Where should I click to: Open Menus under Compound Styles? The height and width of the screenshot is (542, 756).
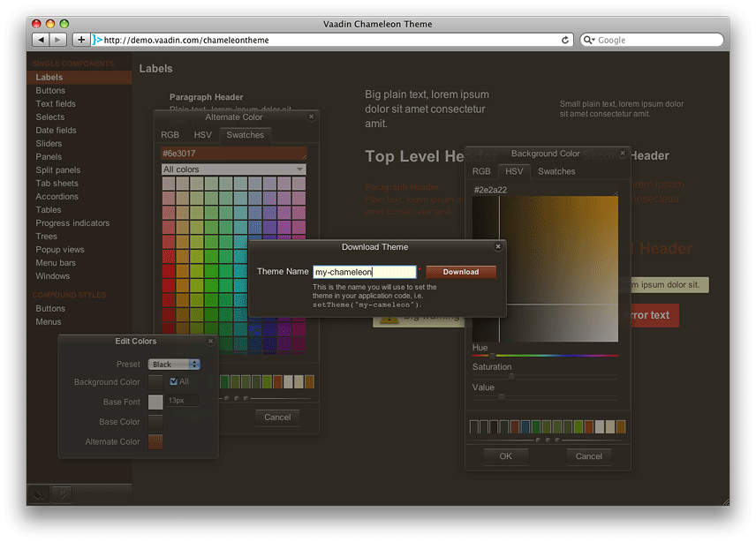pyautogui.click(x=49, y=322)
